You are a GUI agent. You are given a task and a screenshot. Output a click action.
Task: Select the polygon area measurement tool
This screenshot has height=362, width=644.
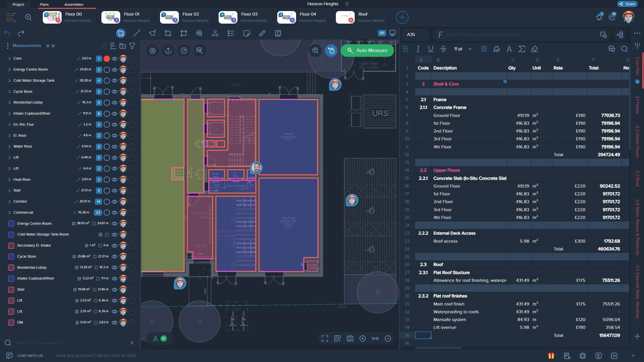[x=152, y=33]
